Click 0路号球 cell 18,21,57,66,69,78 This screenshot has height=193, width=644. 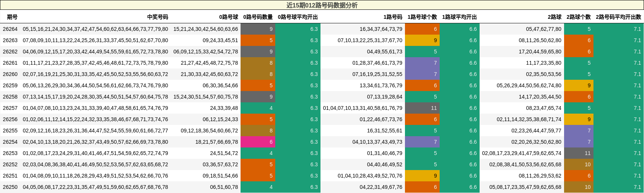point(217,142)
